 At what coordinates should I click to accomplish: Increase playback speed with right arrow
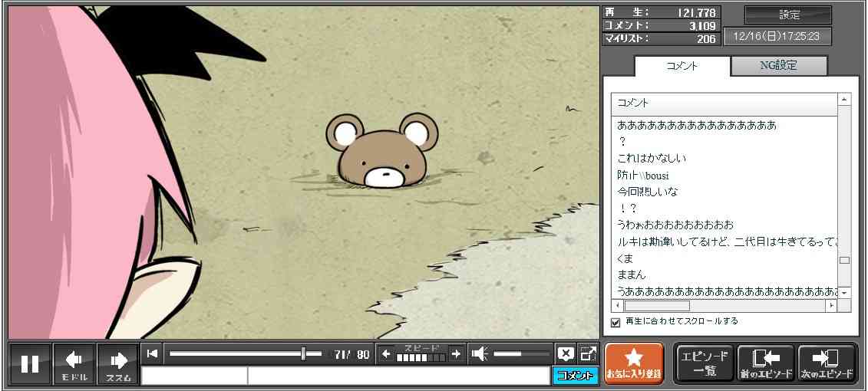pyautogui.click(x=456, y=353)
